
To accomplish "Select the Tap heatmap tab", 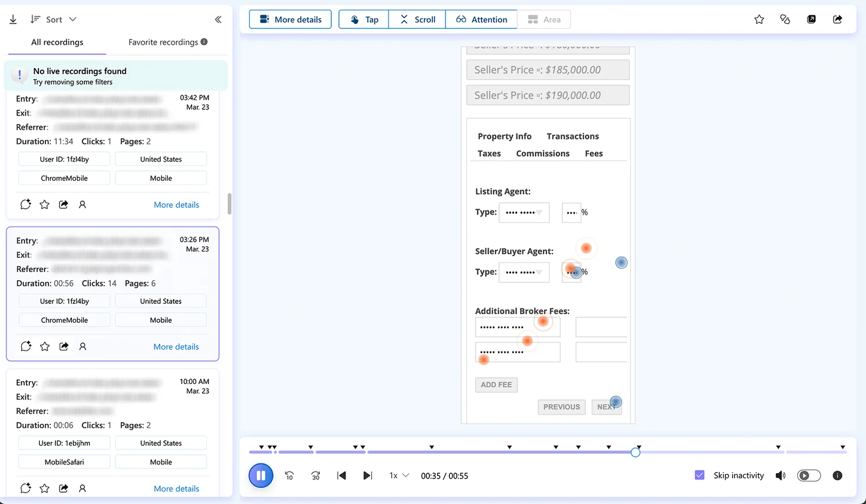I will [364, 19].
